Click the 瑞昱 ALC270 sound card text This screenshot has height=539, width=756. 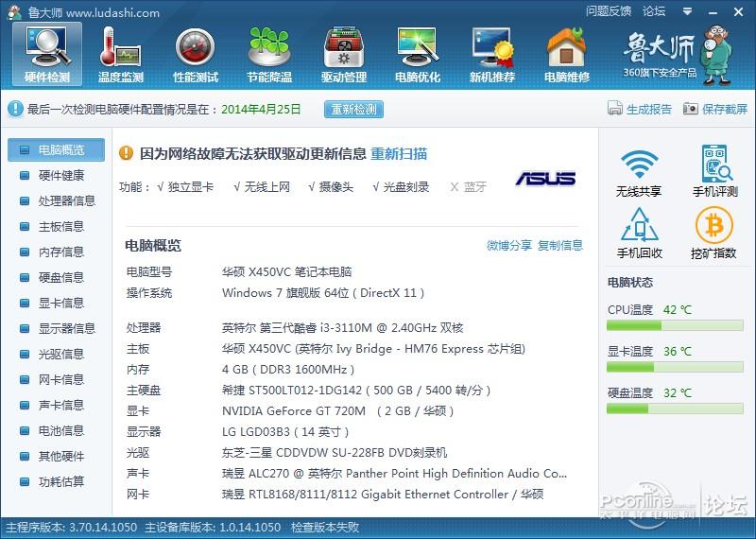click(x=394, y=474)
